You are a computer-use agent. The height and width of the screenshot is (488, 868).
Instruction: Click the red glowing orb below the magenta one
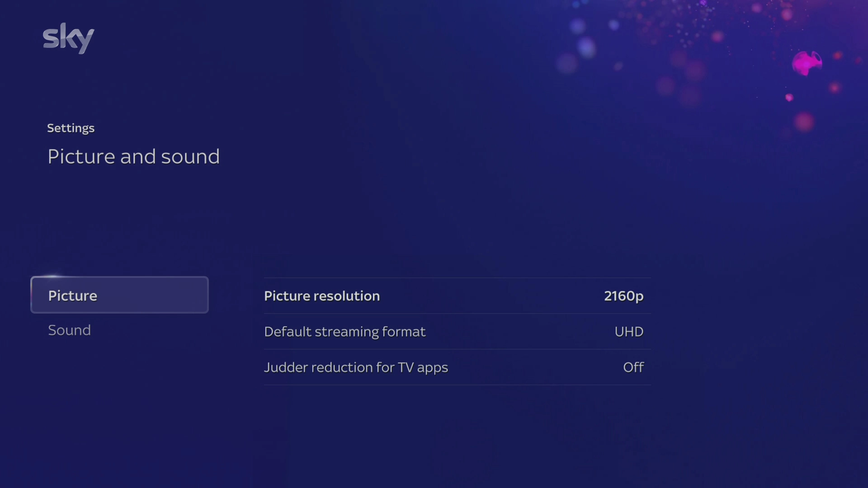(804, 122)
